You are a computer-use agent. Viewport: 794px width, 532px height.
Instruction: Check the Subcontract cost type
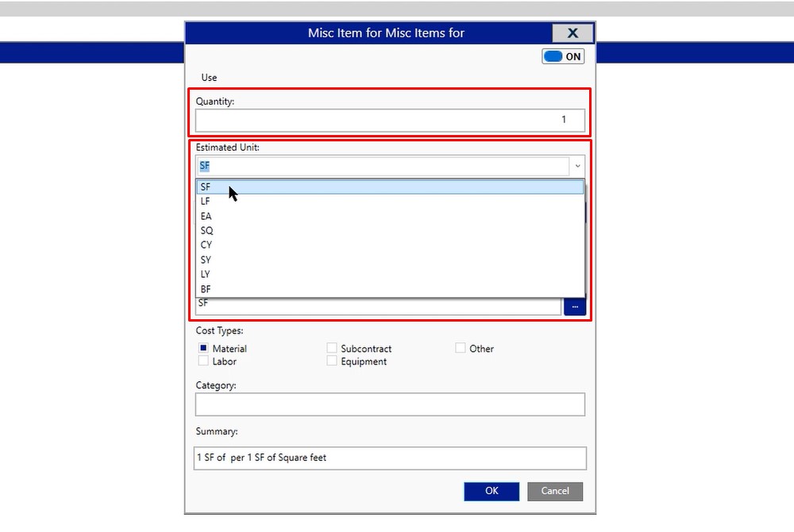point(332,348)
